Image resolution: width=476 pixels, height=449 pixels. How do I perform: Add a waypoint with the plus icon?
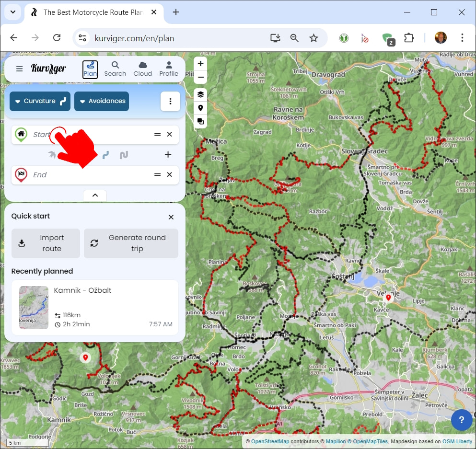[x=168, y=154]
